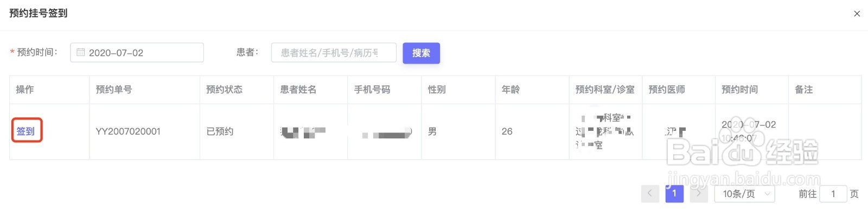Click the 患者姓名 column header
Image resolution: width=868 pixels, height=209 pixels.
tap(298, 90)
